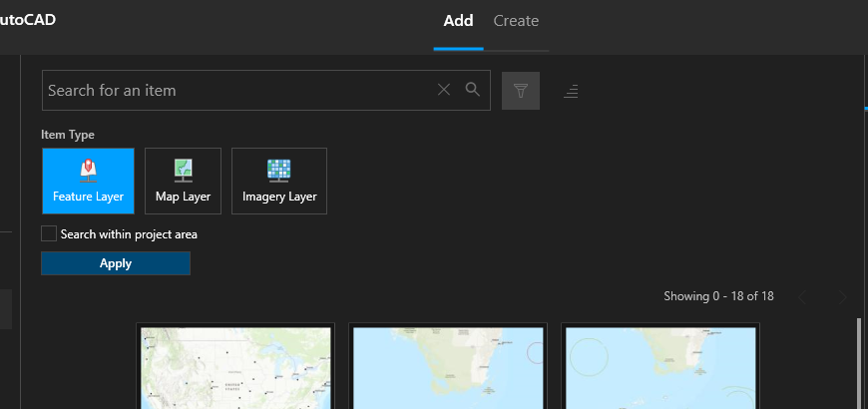Screen dimensions: 868x409
Task: Click the results vertical scrollbar
Action: tap(859, 363)
